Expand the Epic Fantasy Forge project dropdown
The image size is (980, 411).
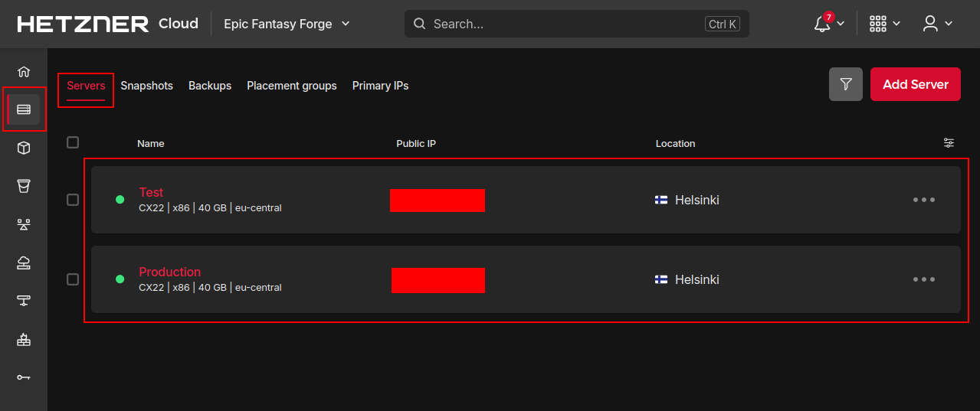pos(287,24)
